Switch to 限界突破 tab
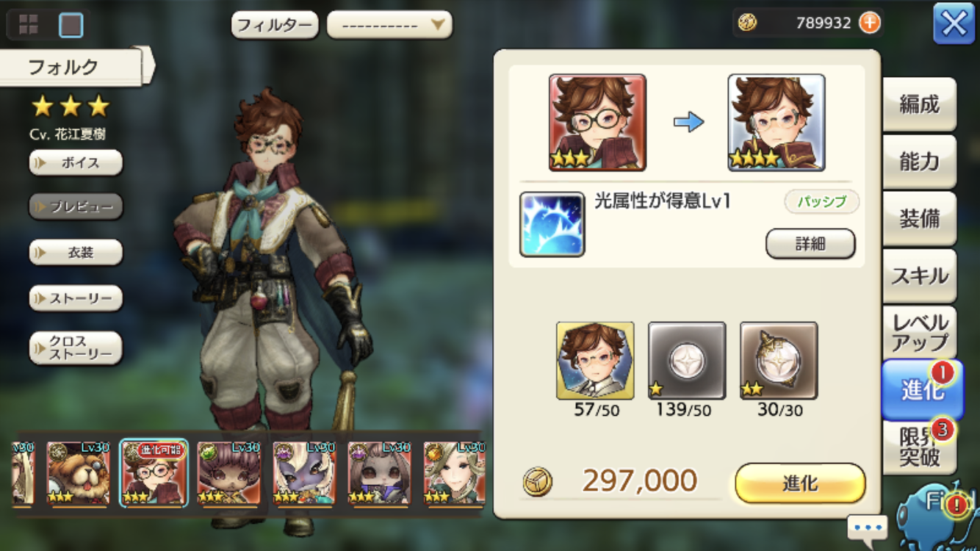This screenshot has height=551, width=980. 919,447
